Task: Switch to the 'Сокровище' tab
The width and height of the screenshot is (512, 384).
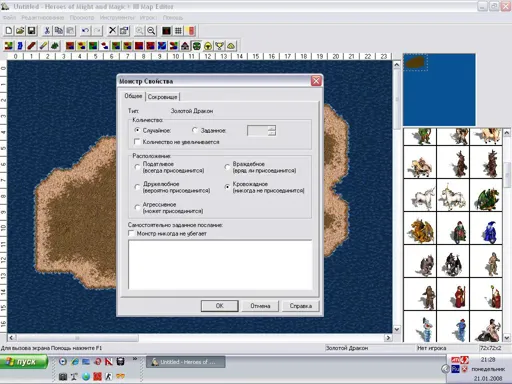Action: (163, 97)
